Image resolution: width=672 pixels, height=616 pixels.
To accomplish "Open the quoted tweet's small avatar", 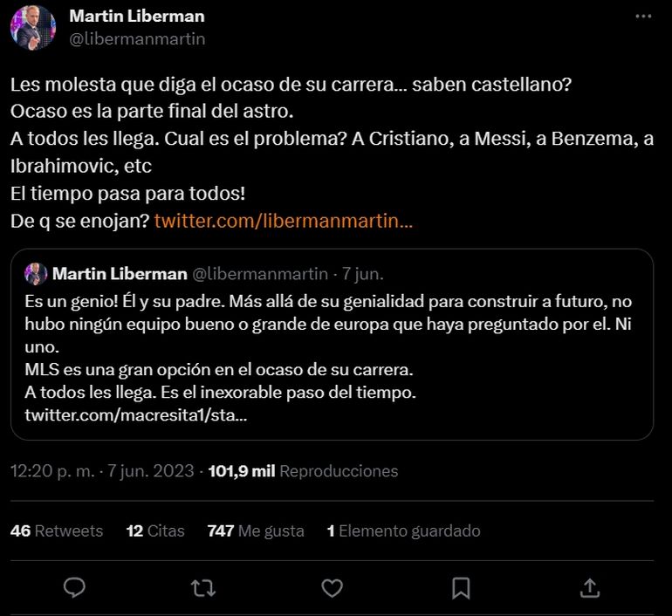I will coord(36,274).
